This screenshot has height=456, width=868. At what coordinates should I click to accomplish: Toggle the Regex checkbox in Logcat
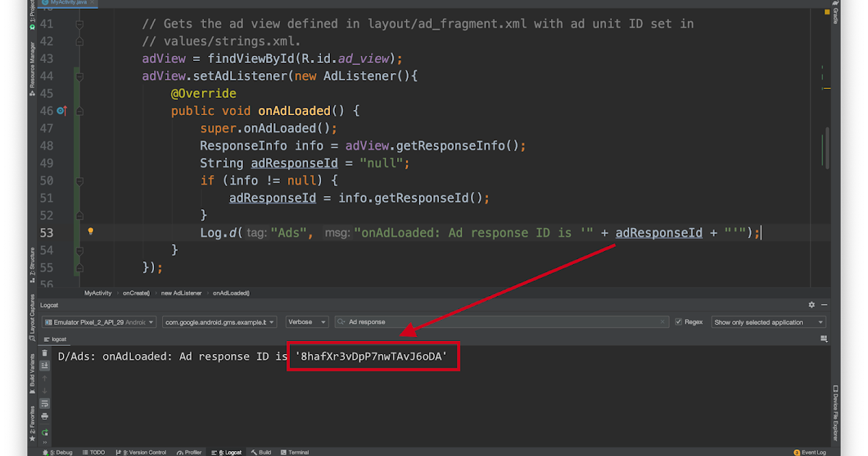(678, 321)
